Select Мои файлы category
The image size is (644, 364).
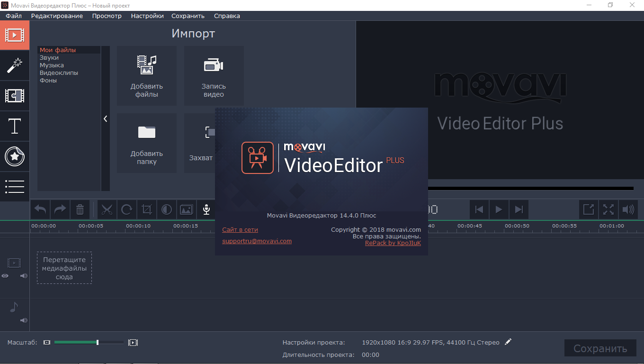[69, 50]
